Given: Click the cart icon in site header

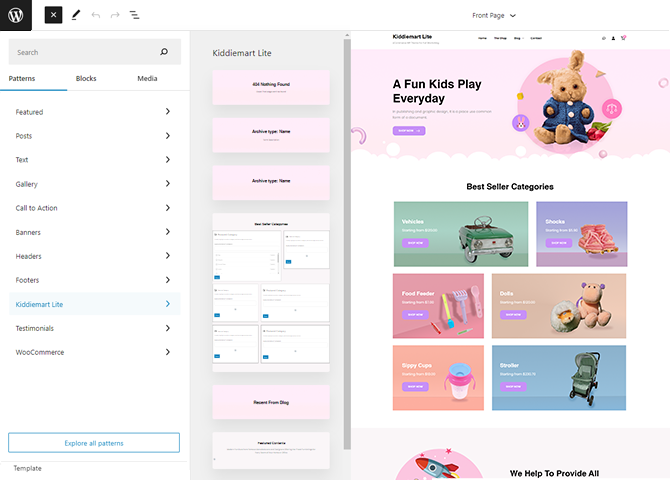Looking at the screenshot, I should pos(624,38).
